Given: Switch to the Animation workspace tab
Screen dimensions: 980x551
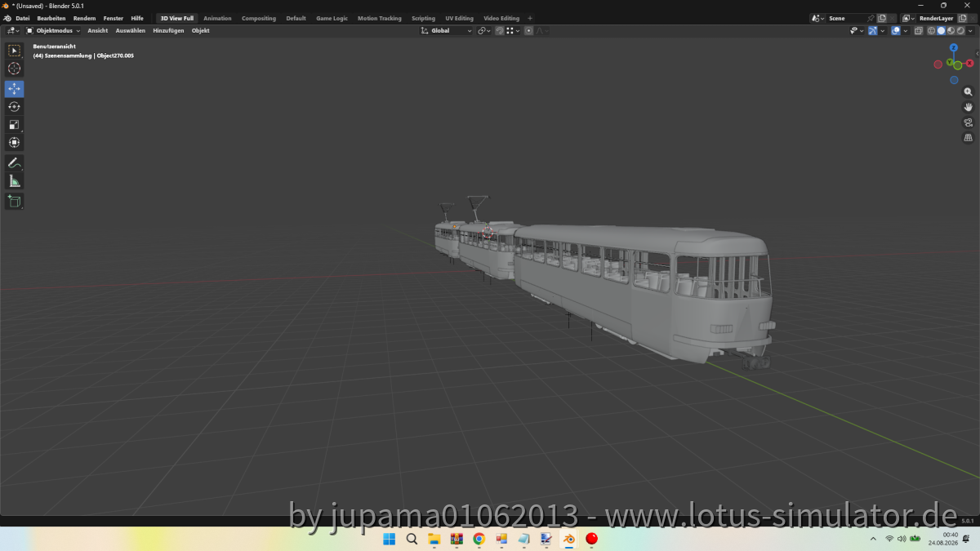Looking at the screenshot, I should (217, 18).
